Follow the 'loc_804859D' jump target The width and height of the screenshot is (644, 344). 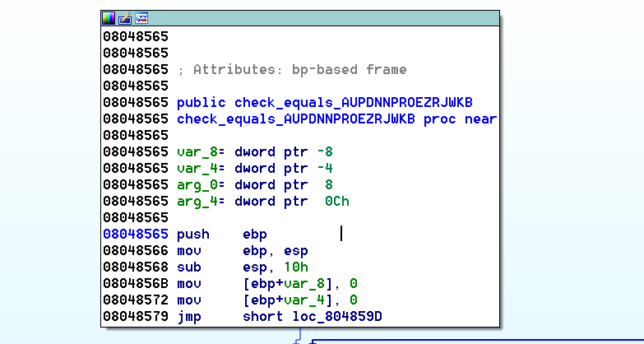coord(337,317)
